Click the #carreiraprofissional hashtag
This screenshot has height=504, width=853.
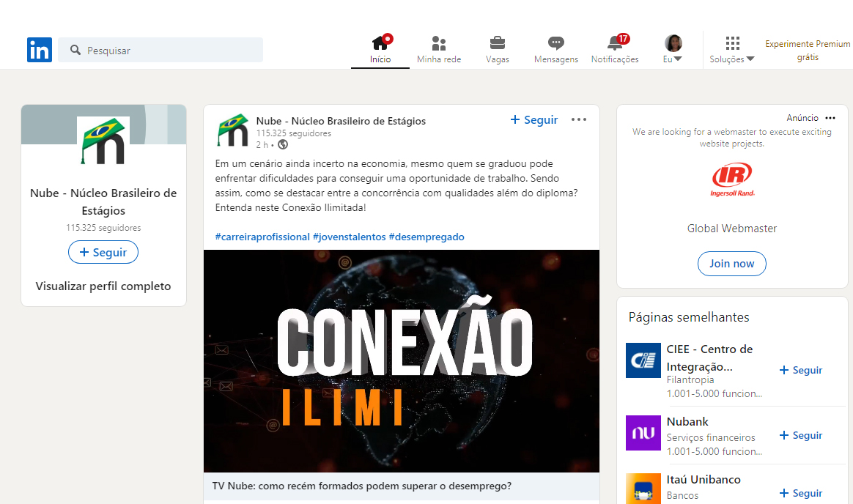[262, 237]
